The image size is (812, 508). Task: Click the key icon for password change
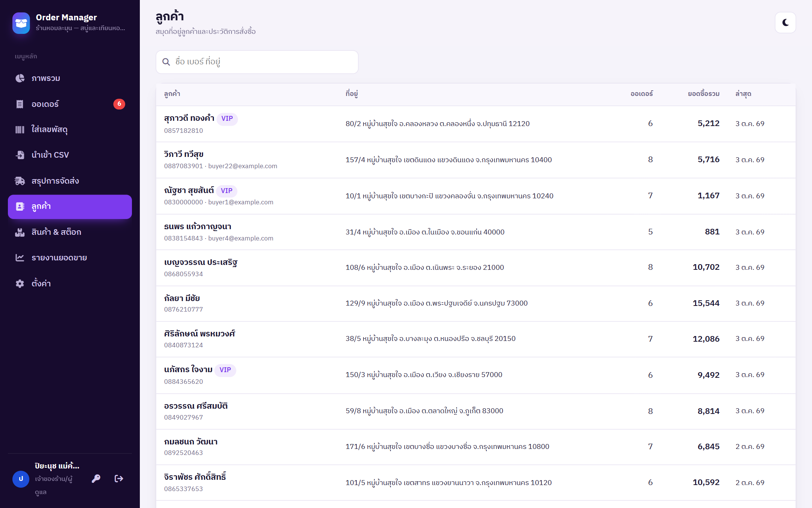coord(96,479)
